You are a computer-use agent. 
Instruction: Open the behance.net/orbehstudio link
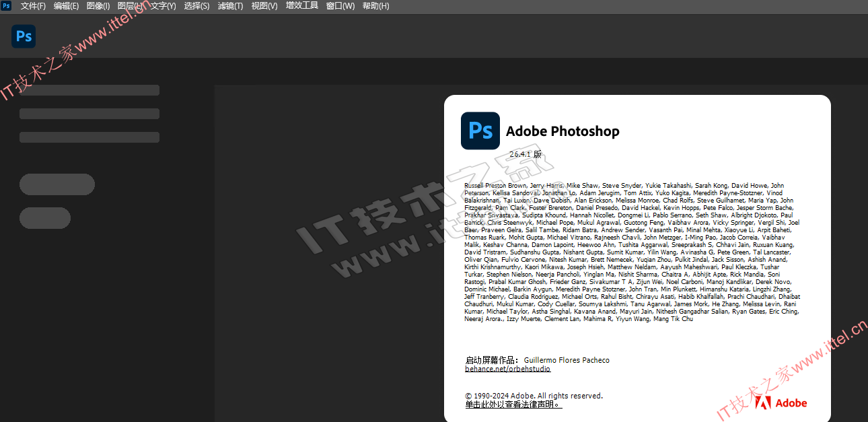click(x=507, y=369)
